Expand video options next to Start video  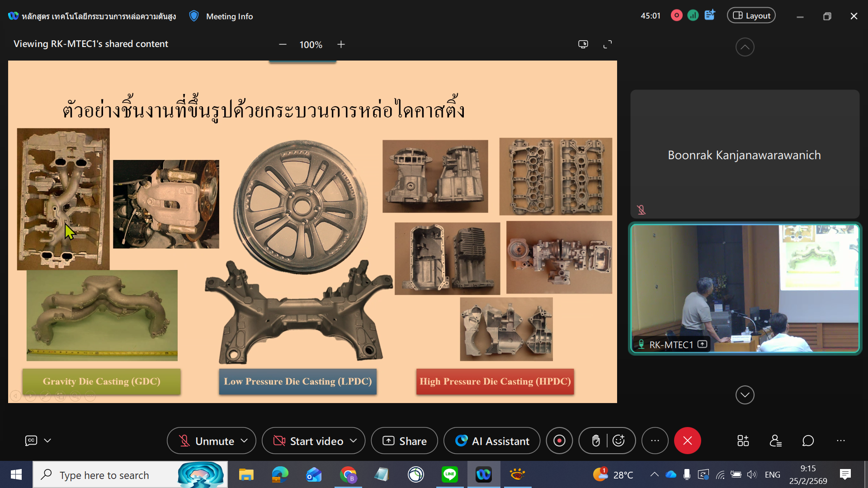(x=354, y=441)
